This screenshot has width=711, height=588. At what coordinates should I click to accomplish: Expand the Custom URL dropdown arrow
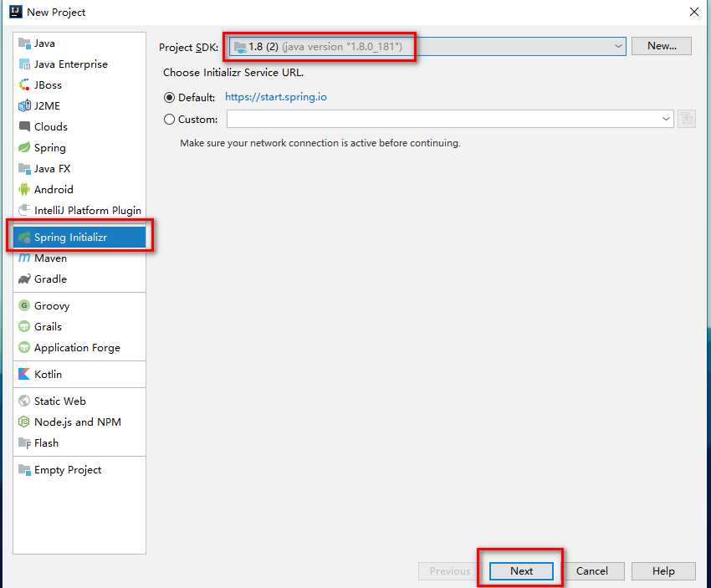click(665, 120)
